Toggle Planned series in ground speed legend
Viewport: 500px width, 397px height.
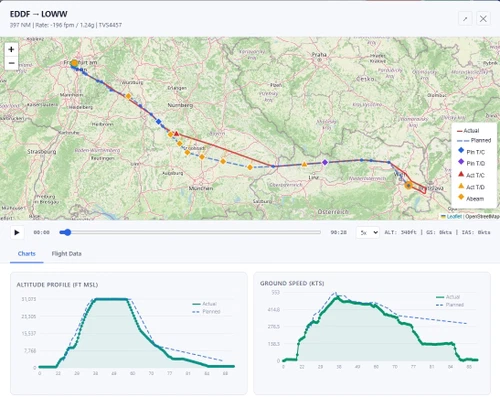[x=450, y=305]
